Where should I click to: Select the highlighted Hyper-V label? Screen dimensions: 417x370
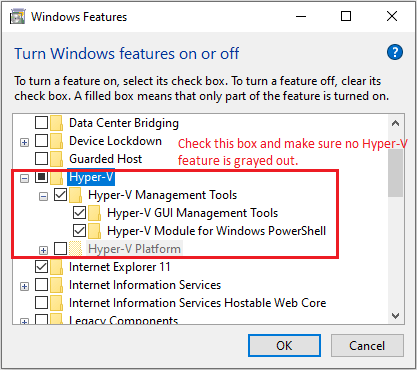(91, 177)
